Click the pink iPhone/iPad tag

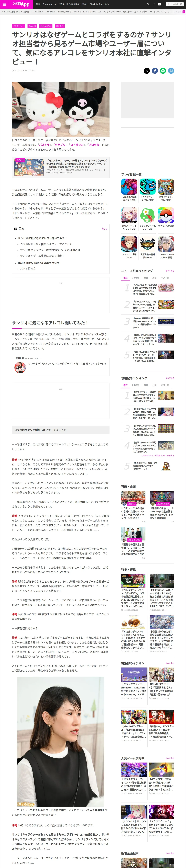[x=46, y=26]
